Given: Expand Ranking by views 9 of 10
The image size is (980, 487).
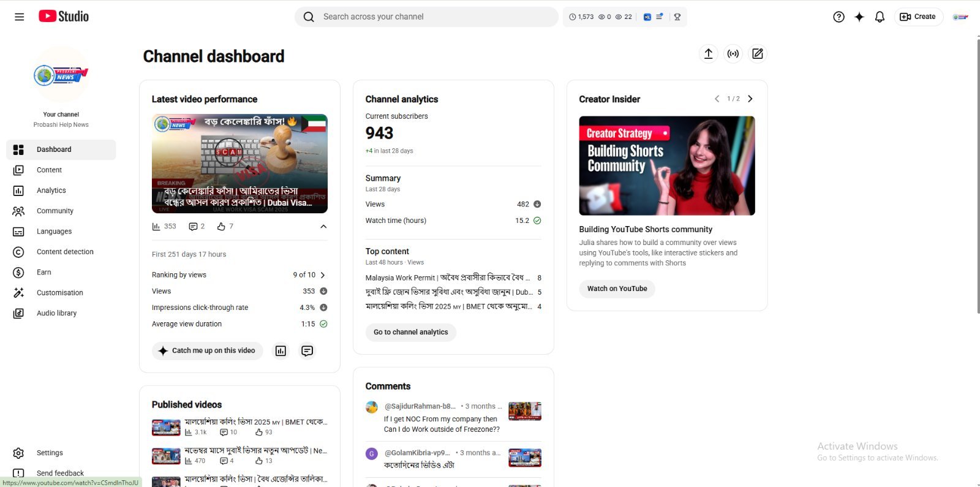Looking at the screenshot, I should click(x=239, y=275).
